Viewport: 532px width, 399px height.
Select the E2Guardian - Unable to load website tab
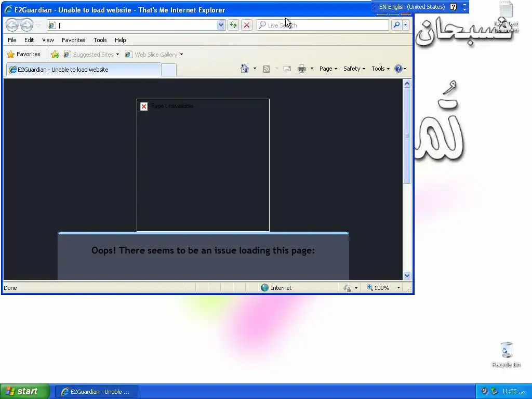(83, 70)
